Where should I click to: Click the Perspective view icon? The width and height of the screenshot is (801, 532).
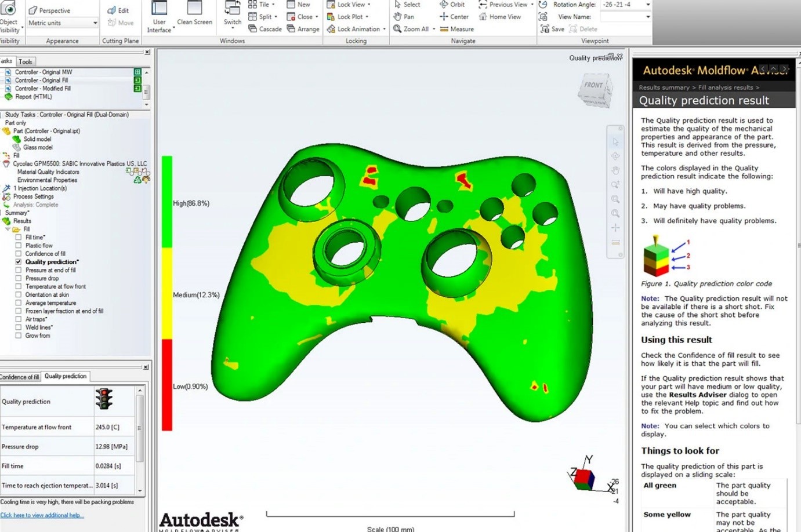click(x=32, y=10)
